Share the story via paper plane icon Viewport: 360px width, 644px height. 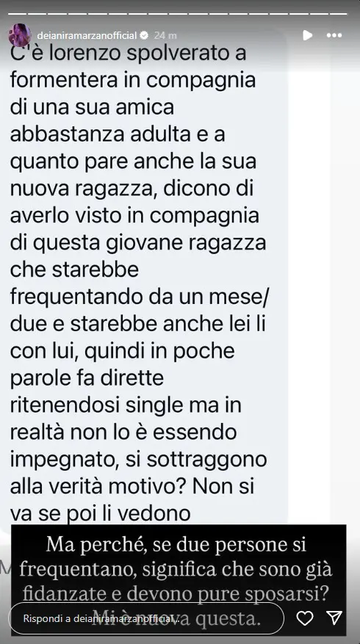click(x=334, y=618)
